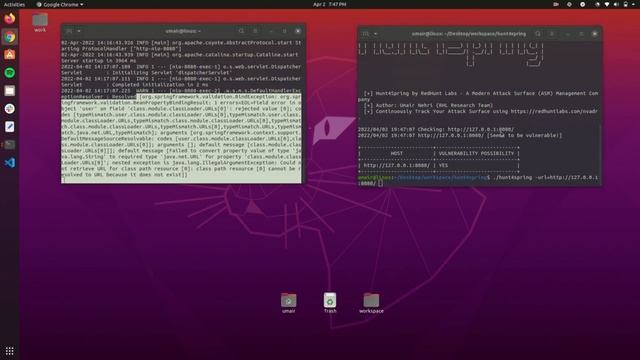
Task: Open Spotify from the dock
Action: [10, 73]
